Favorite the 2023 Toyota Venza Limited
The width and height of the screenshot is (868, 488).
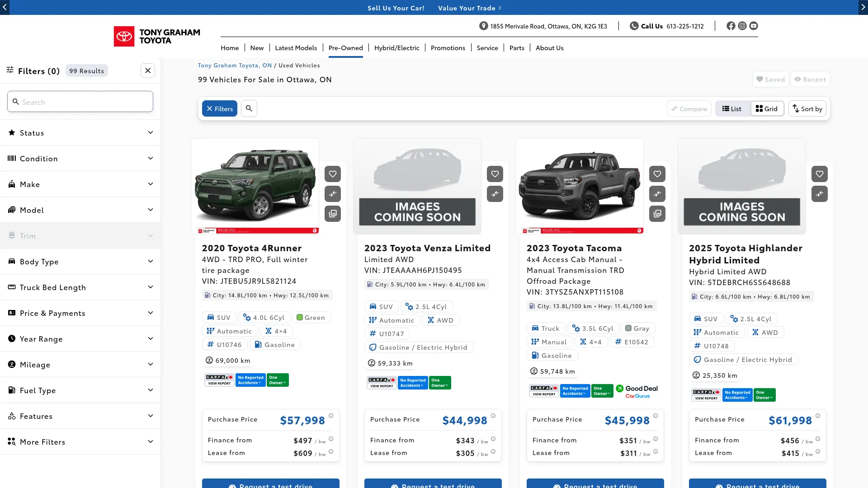pyautogui.click(x=495, y=174)
